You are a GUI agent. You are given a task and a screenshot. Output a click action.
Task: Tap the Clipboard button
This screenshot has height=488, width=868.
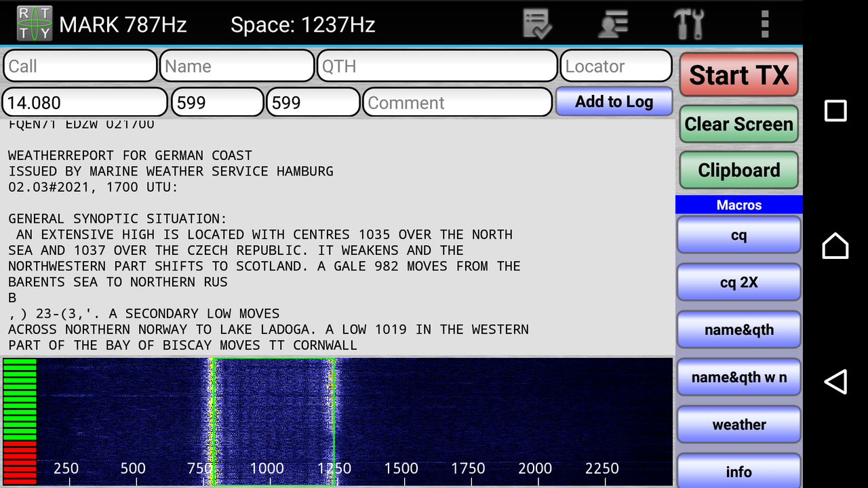tap(739, 170)
